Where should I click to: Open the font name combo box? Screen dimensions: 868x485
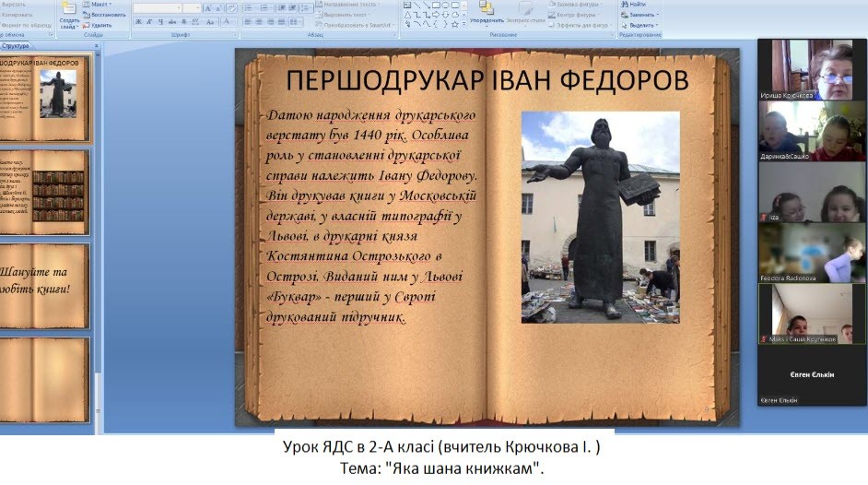(157, 8)
